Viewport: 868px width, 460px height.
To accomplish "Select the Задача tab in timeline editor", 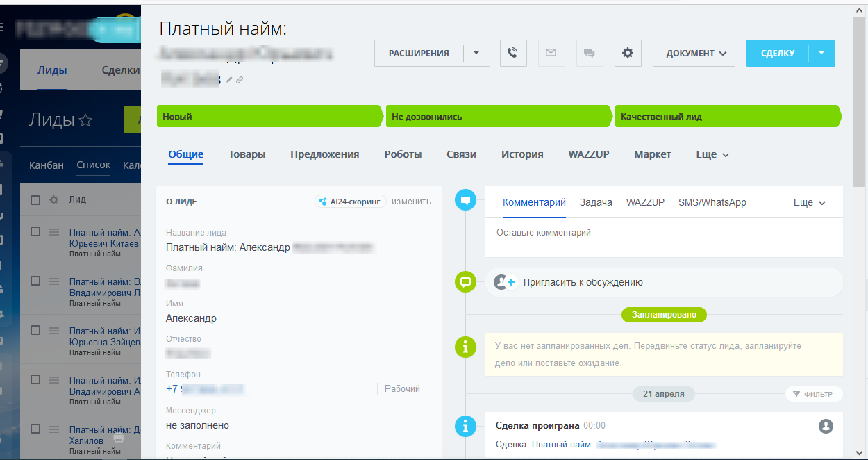I will (x=596, y=202).
